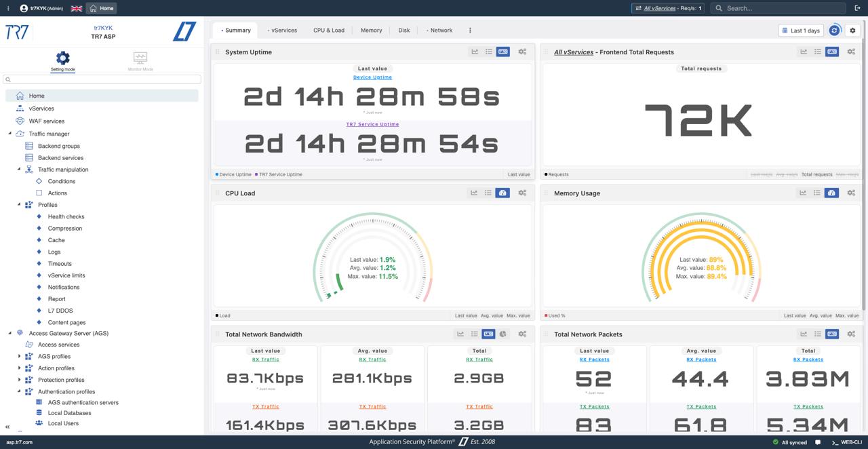Open Backend groups in sidebar
The image size is (868, 449).
point(59,146)
